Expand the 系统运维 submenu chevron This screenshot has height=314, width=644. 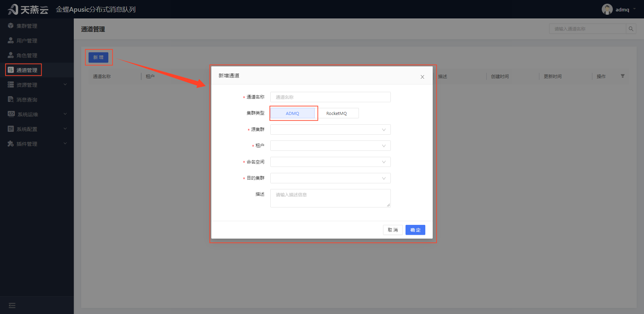click(65, 114)
